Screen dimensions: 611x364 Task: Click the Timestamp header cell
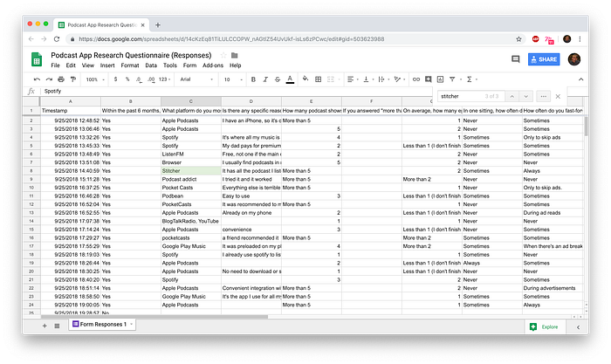(x=71, y=111)
